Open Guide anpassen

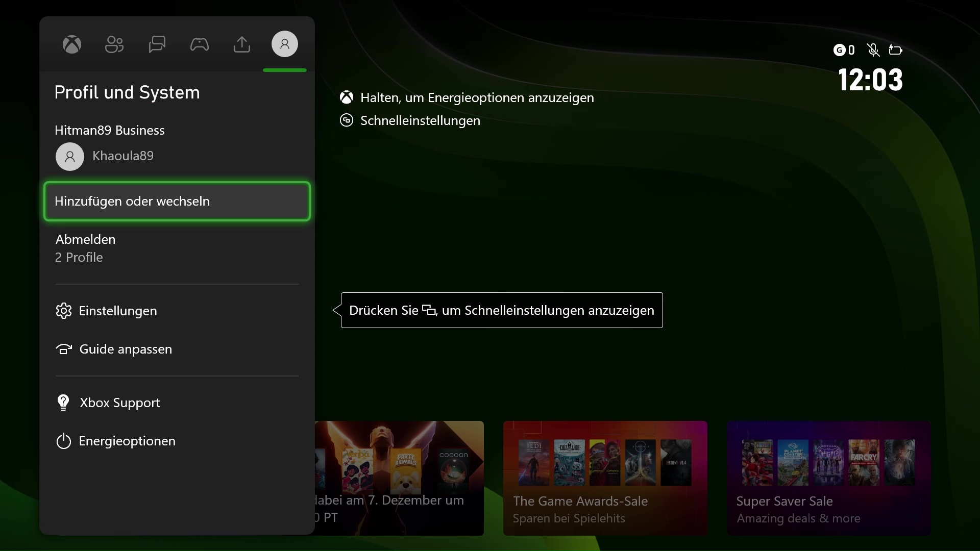pos(177,349)
